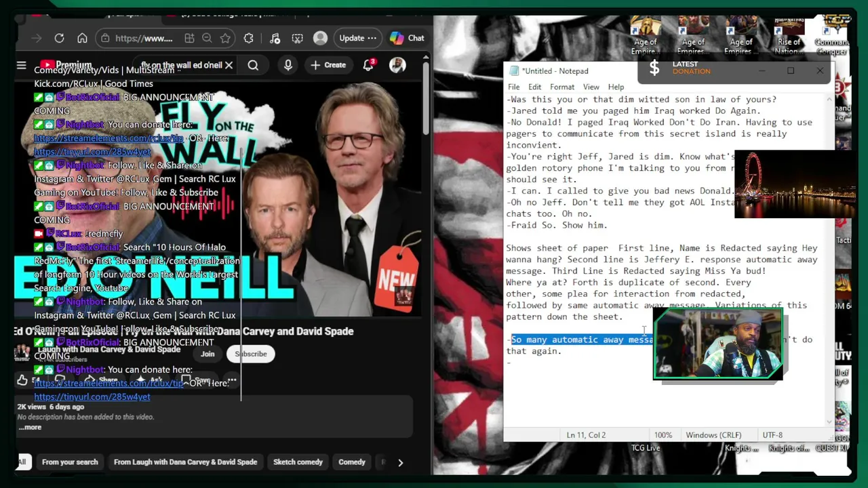The image size is (868, 488).
Task: Add page to favorites with star icon
Action: (225, 39)
